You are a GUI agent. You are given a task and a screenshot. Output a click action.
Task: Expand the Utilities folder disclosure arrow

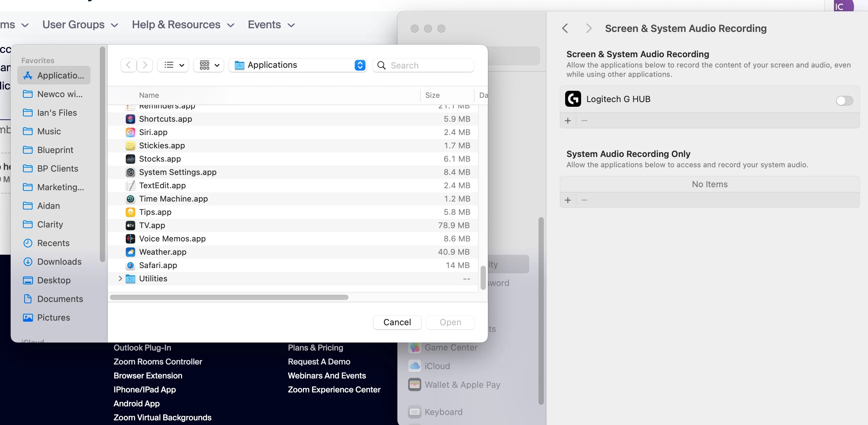(120, 278)
